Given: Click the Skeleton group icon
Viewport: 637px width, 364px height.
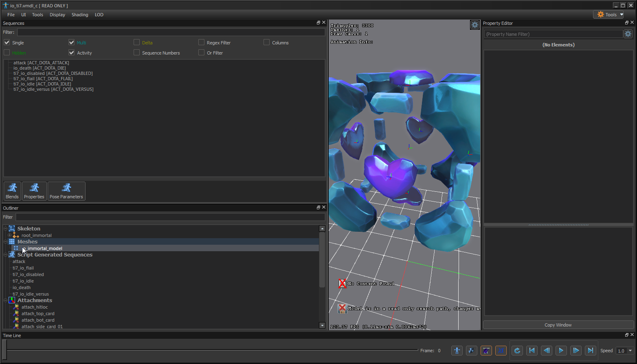Looking at the screenshot, I should pyautogui.click(x=12, y=229).
